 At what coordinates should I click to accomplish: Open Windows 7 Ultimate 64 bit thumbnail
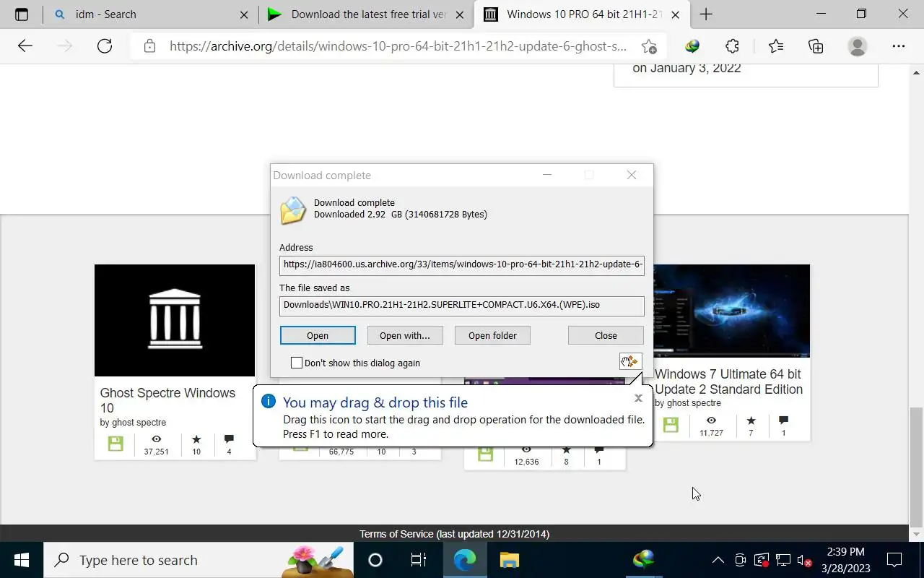[x=731, y=311]
